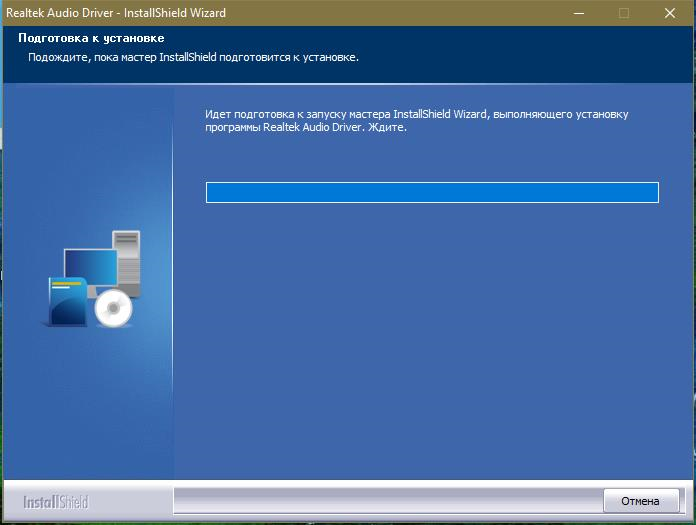Click the Realtek Audio Driver window title
The height and width of the screenshot is (525, 696).
coord(116,13)
